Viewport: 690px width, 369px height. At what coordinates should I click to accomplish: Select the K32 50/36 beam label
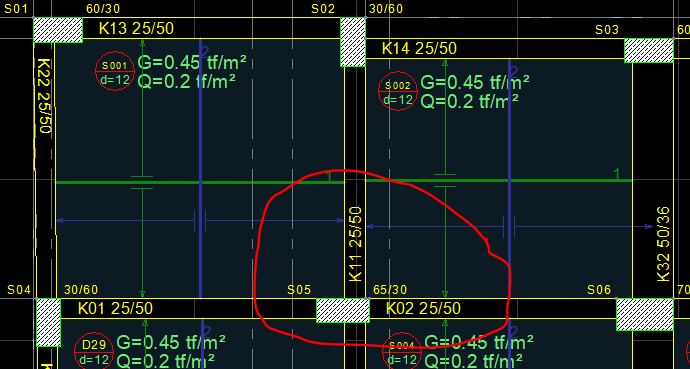[x=663, y=244]
